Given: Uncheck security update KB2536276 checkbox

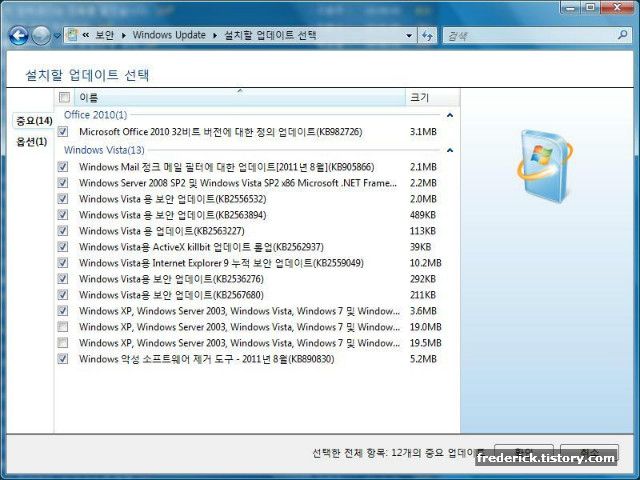Looking at the screenshot, I should pos(63,279).
